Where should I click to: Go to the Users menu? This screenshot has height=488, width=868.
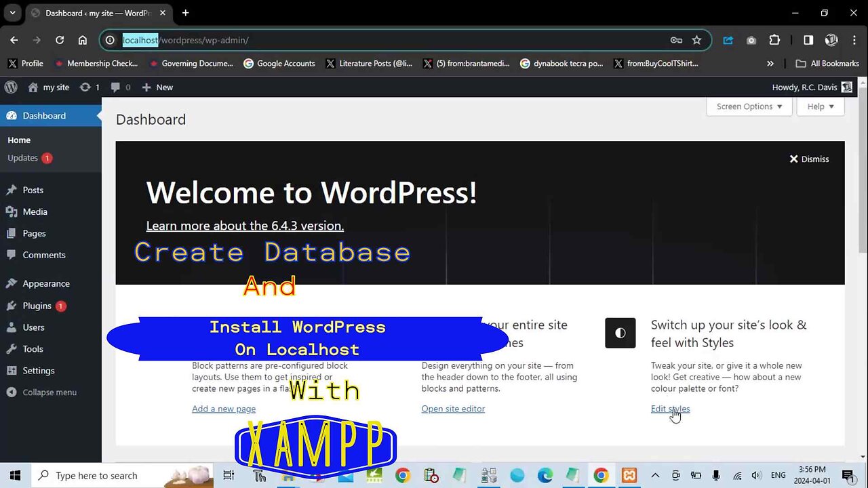pos(33,327)
